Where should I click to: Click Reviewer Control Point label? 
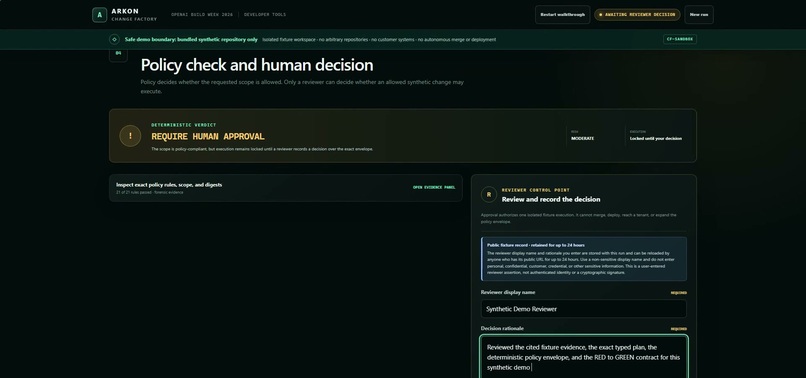[x=536, y=190]
